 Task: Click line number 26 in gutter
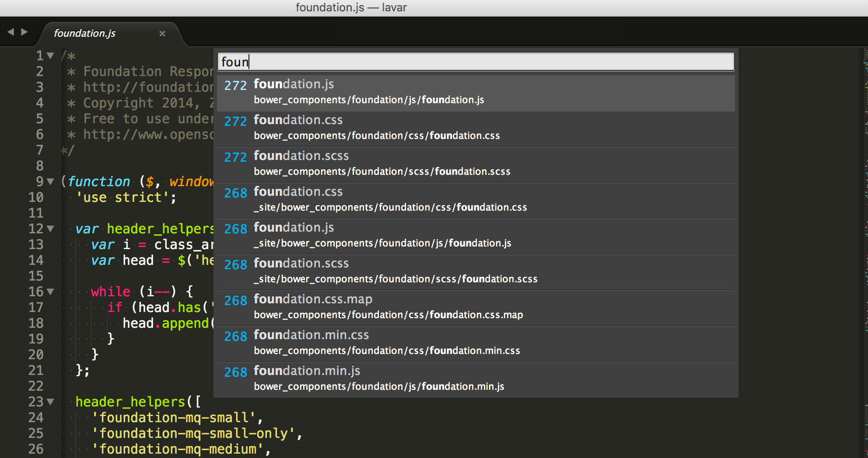pos(36,449)
